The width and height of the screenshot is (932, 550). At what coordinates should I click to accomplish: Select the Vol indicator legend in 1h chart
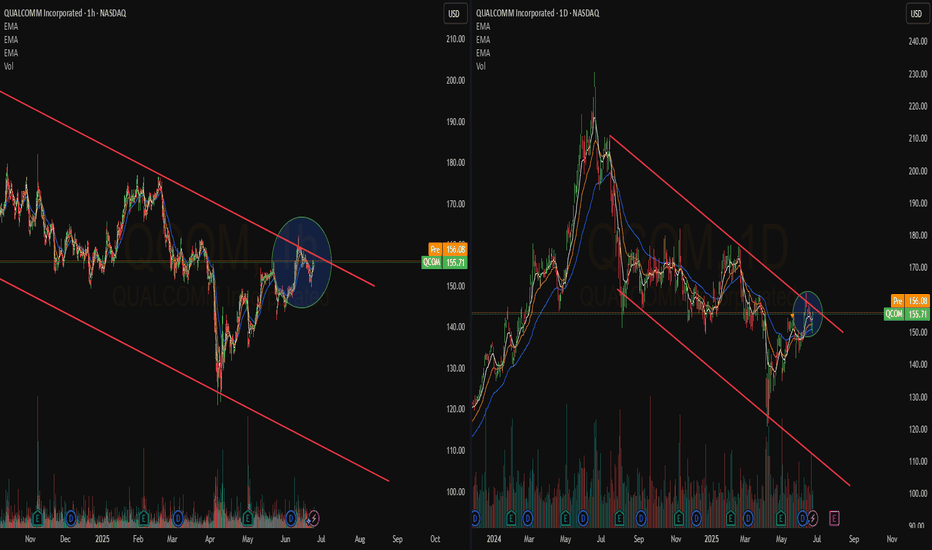point(8,66)
